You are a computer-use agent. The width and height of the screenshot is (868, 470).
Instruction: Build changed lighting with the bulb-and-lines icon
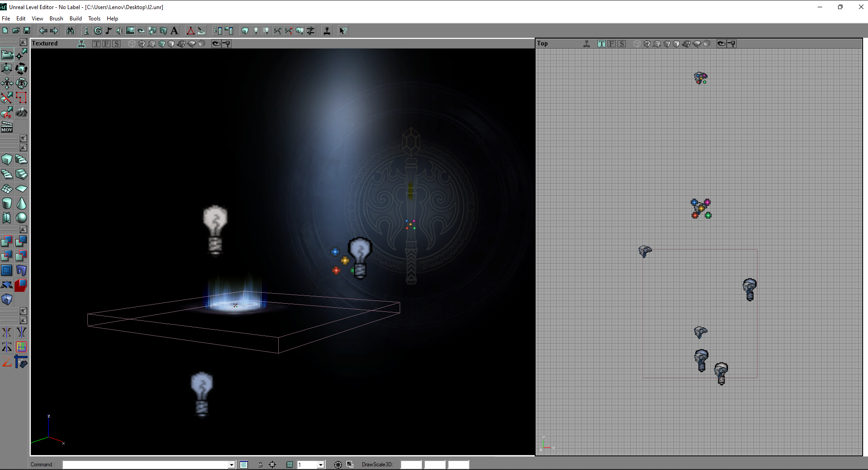pos(266,30)
